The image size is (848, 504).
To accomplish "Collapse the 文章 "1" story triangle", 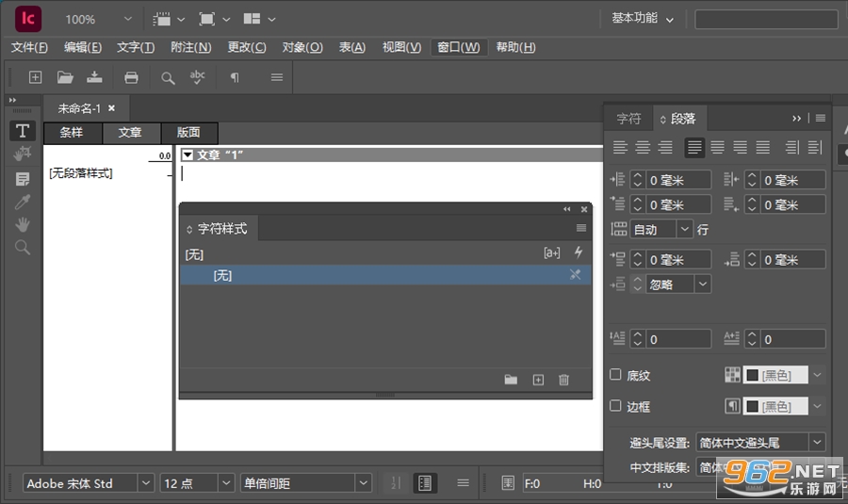I will (188, 155).
